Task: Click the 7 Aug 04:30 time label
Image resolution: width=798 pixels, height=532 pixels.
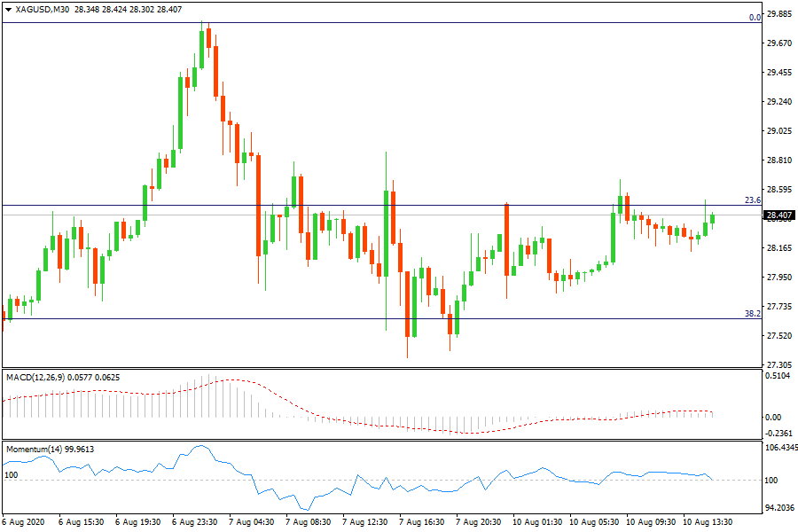Action: click(x=251, y=522)
